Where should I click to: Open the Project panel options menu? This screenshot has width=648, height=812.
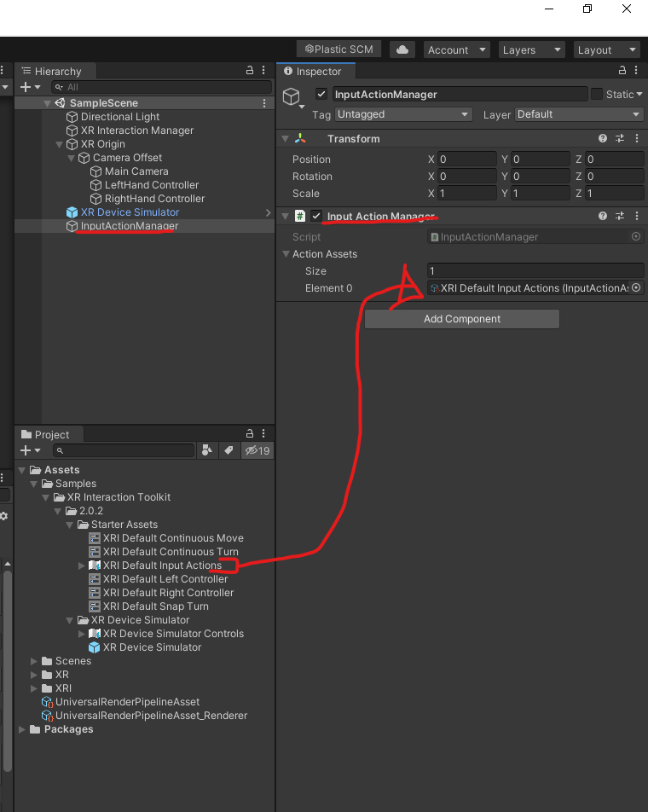(x=263, y=433)
